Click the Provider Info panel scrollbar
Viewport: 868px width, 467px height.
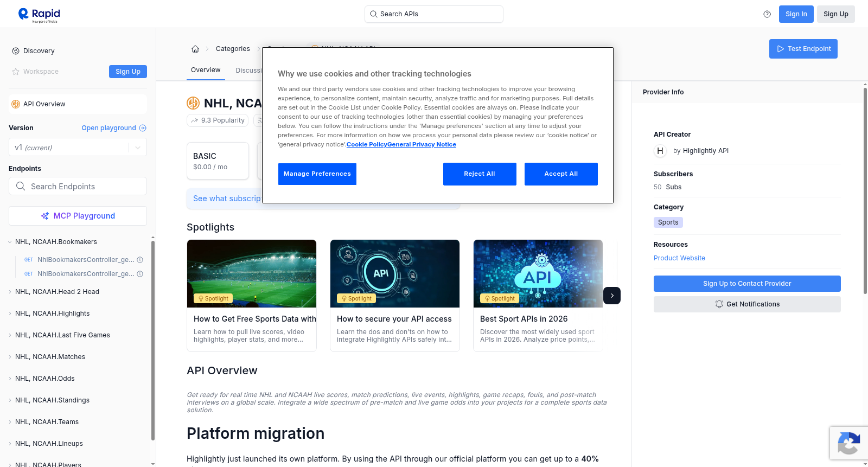point(865,190)
